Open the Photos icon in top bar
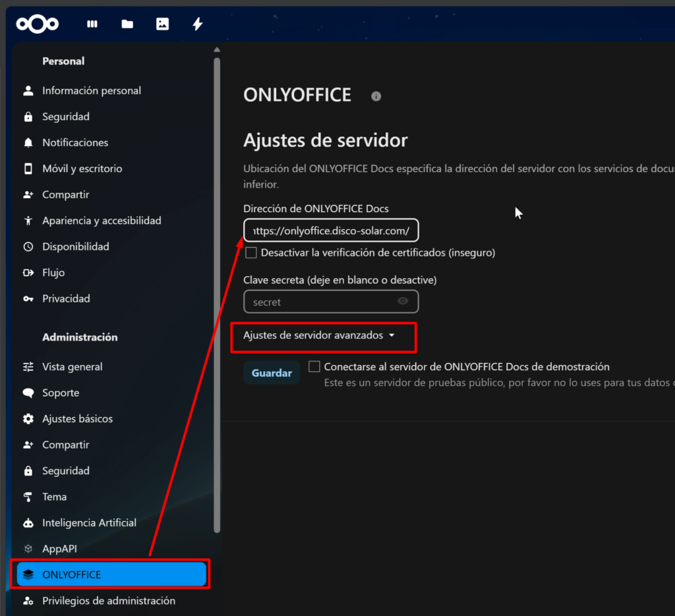Image resolution: width=675 pixels, height=616 pixels. click(162, 24)
